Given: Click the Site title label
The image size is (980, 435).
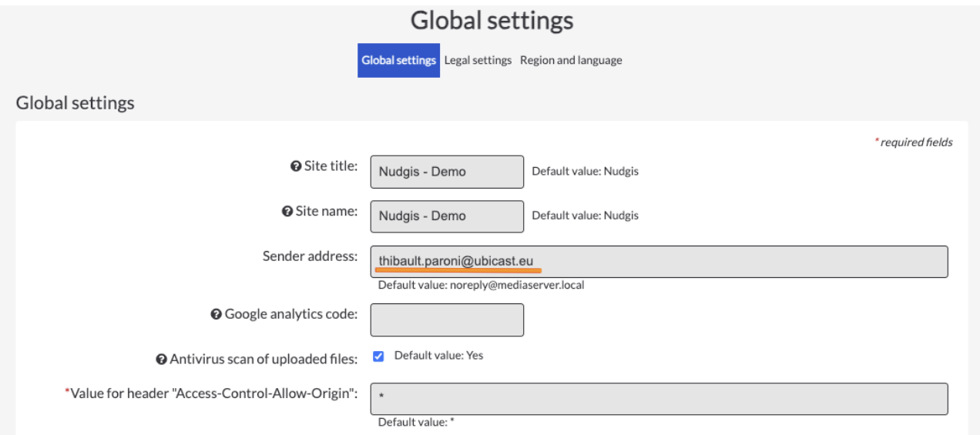Looking at the screenshot, I should pos(331,166).
